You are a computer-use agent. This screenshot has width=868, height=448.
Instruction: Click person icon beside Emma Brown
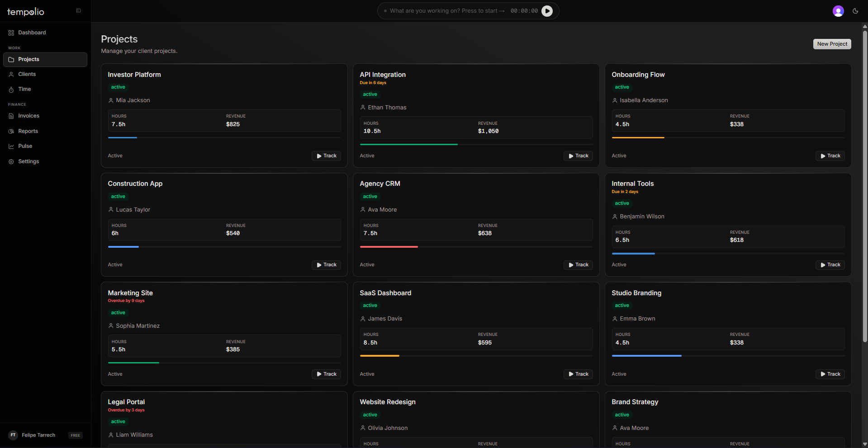(615, 319)
